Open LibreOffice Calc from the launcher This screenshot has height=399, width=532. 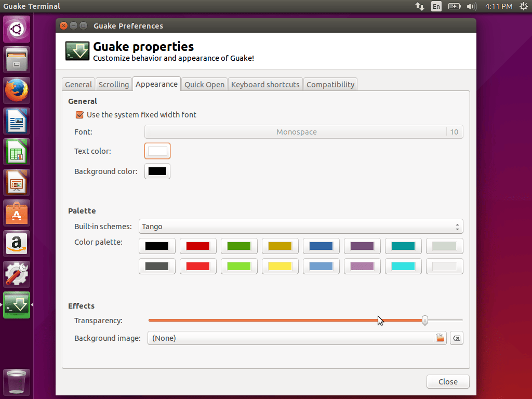[x=17, y=152]
